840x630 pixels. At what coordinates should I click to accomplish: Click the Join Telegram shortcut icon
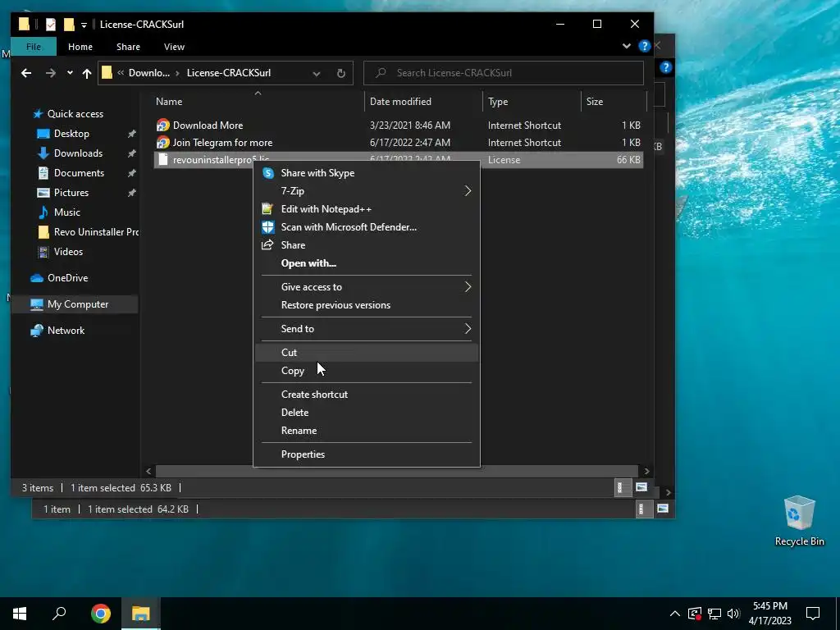click(163, 143)
